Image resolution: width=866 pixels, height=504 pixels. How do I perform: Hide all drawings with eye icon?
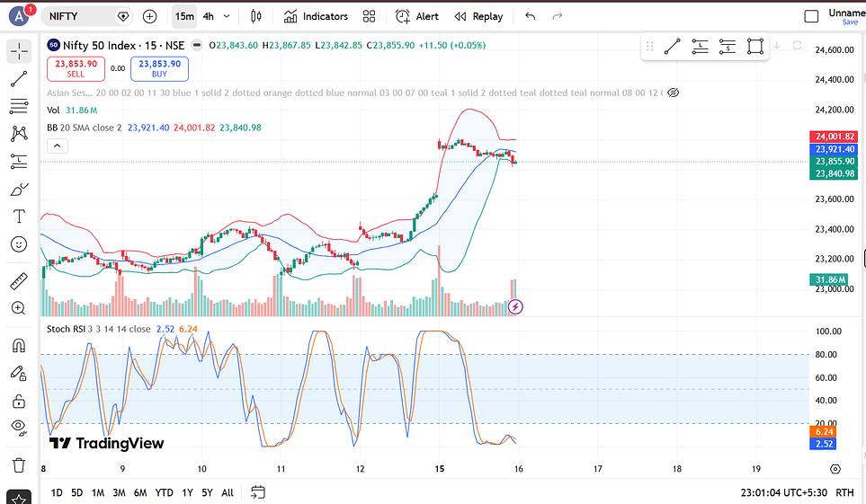[19, 428]
